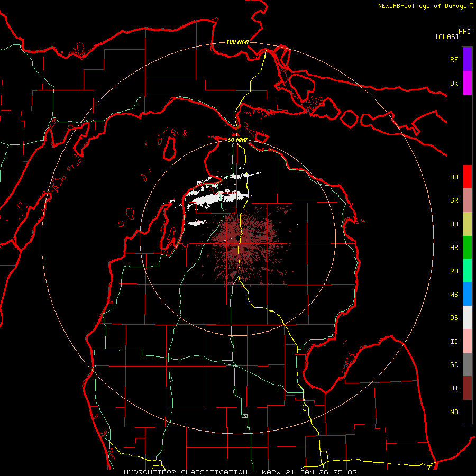
Task: Click the HA red legend swatch
Action: pyautogui.click(x=467, y=177)
